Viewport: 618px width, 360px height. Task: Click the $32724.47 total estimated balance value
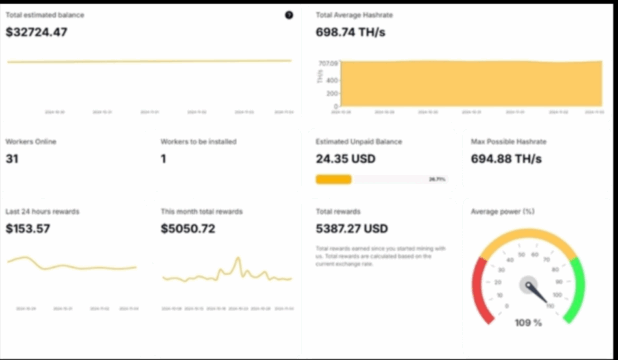coord(37,32)
